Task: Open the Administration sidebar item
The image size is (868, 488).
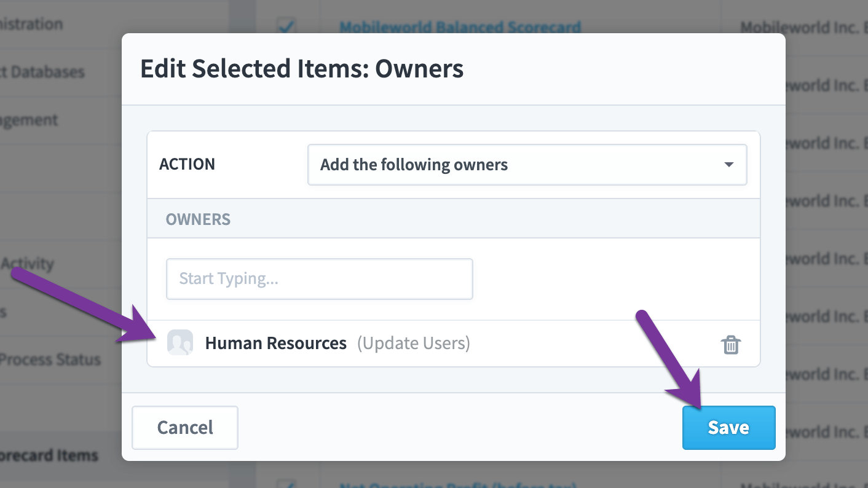Action: click(31, 24)
